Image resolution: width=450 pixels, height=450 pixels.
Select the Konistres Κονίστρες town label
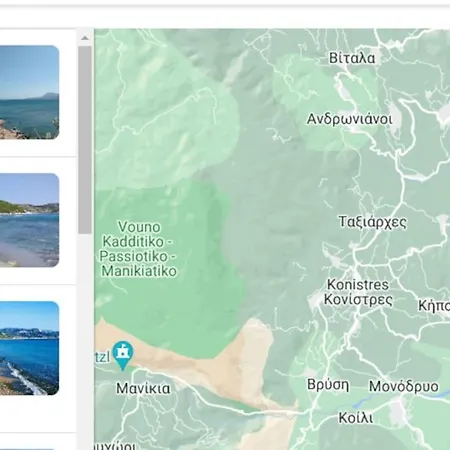point(358,292)
